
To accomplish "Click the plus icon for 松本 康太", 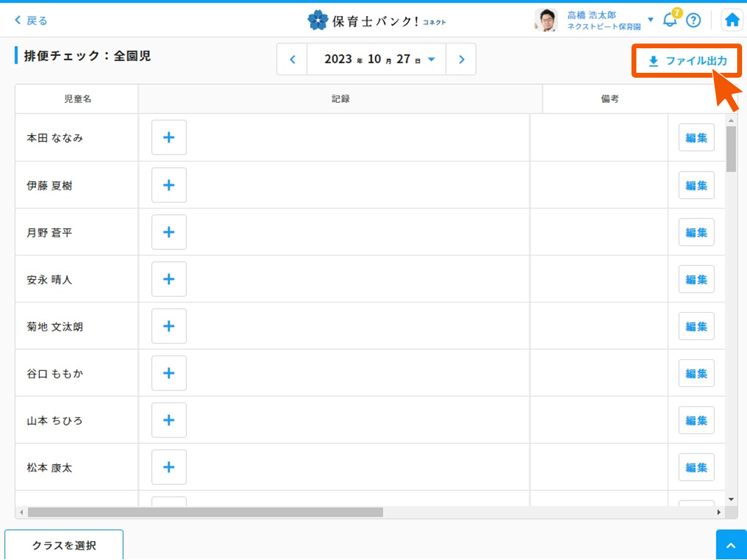I will click(169, 467).
